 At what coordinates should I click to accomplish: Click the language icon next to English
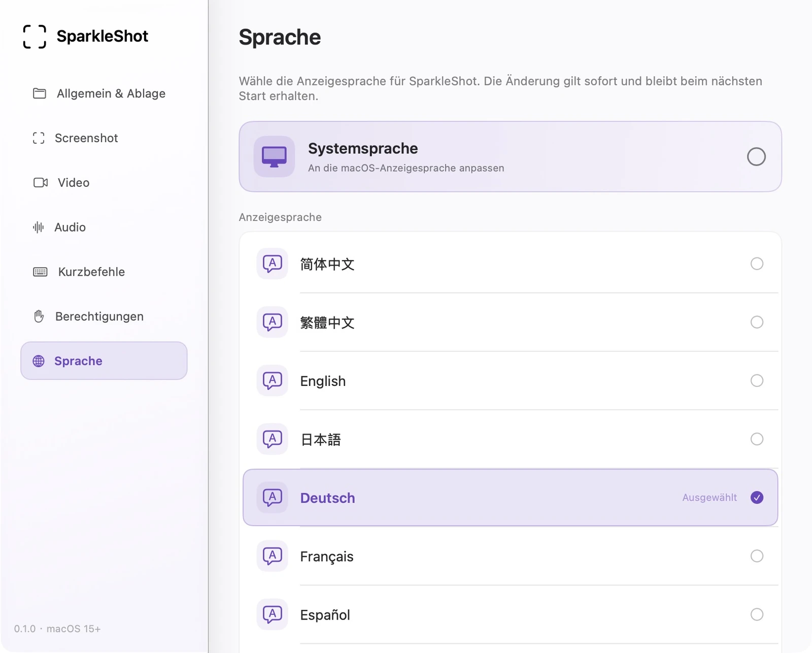click(x=273, y=380)
